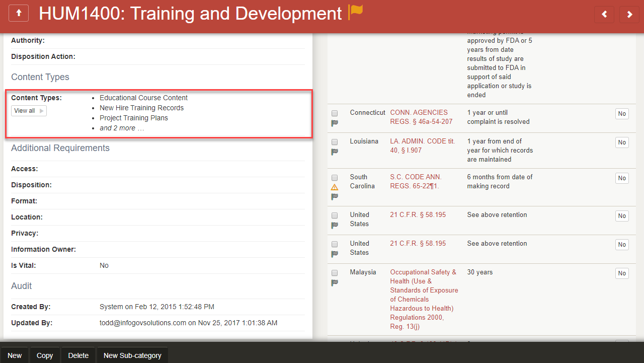644x363 pixels.
Task: Click New in the bottom toolbar
Action: coord(15,355)
